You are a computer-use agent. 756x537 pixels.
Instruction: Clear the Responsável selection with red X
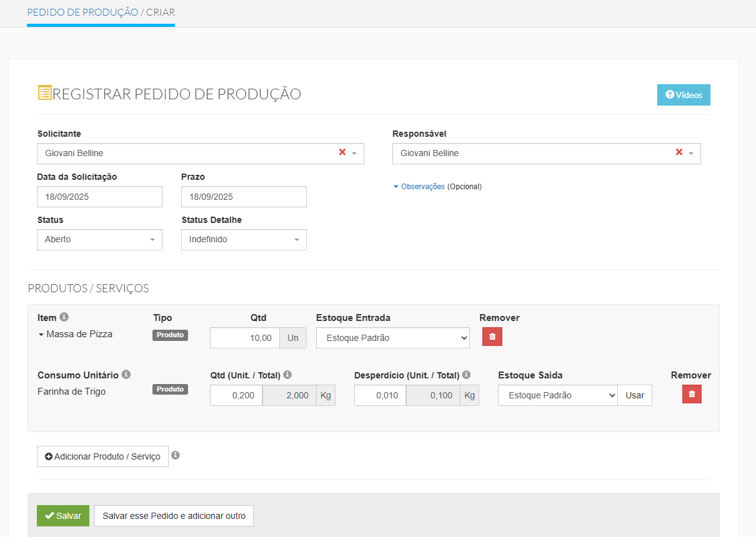[679, 152]
